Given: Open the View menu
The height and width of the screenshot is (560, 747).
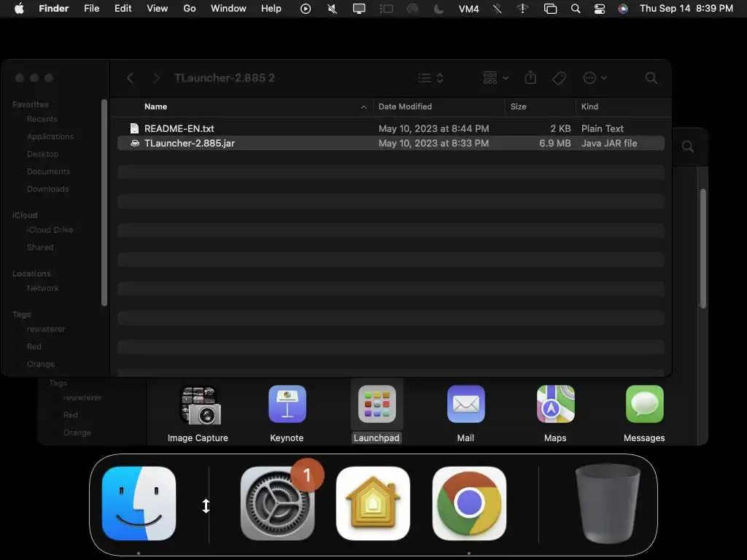Looking at the screenshot, I should (158, 9).
